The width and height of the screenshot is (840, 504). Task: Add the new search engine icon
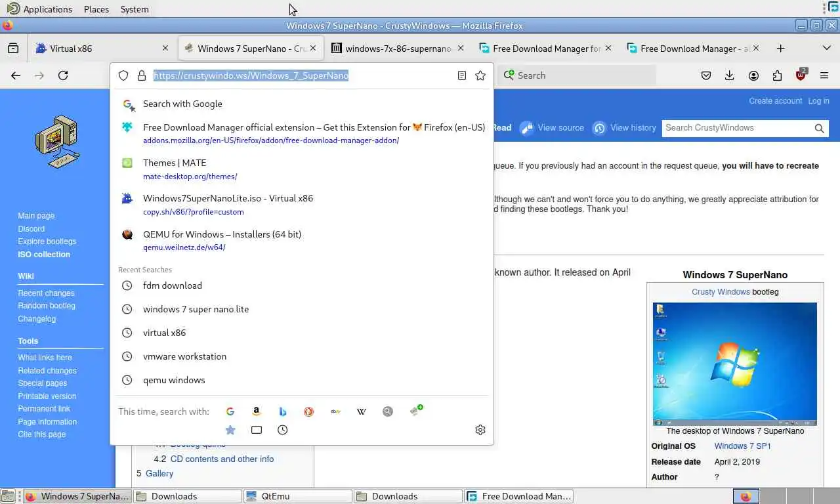click(416, 411)
